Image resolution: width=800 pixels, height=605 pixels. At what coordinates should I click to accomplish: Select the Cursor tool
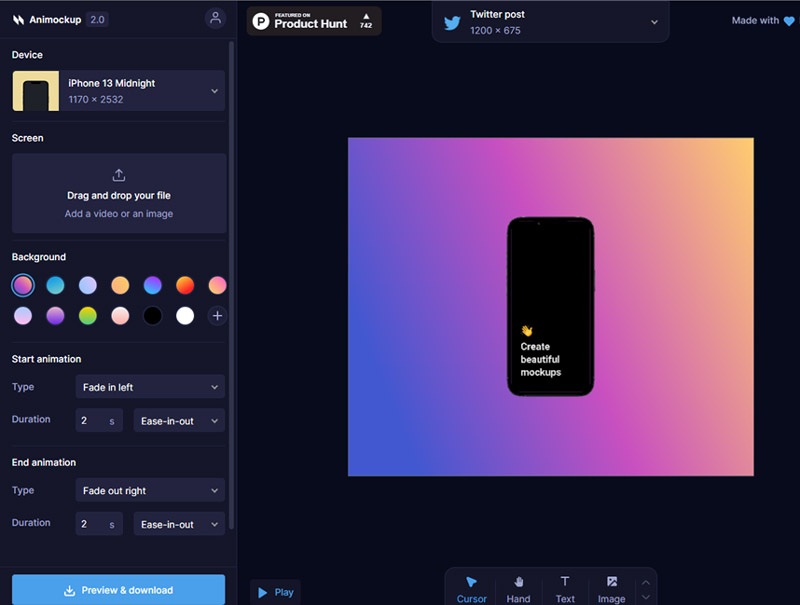coord(471,588)
